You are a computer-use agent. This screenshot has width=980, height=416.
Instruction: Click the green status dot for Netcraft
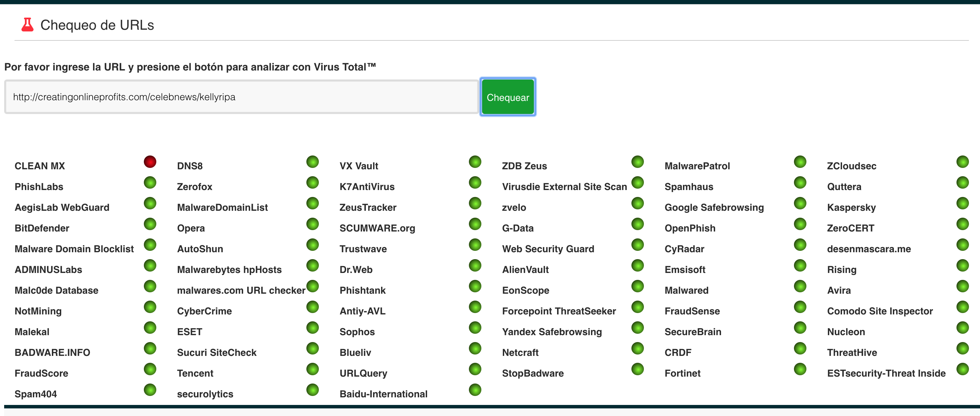coord(637,348)
